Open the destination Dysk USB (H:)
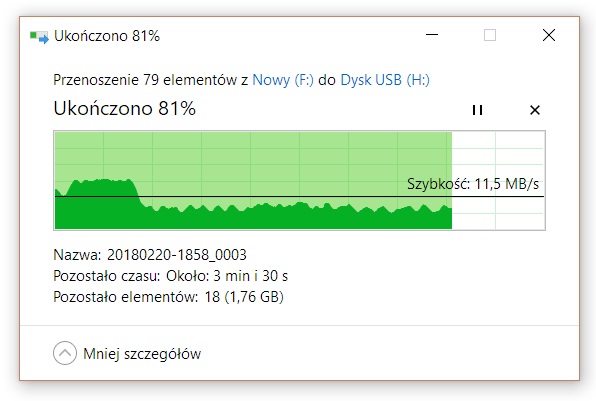The image size is (596, 401). pos(385,80)
